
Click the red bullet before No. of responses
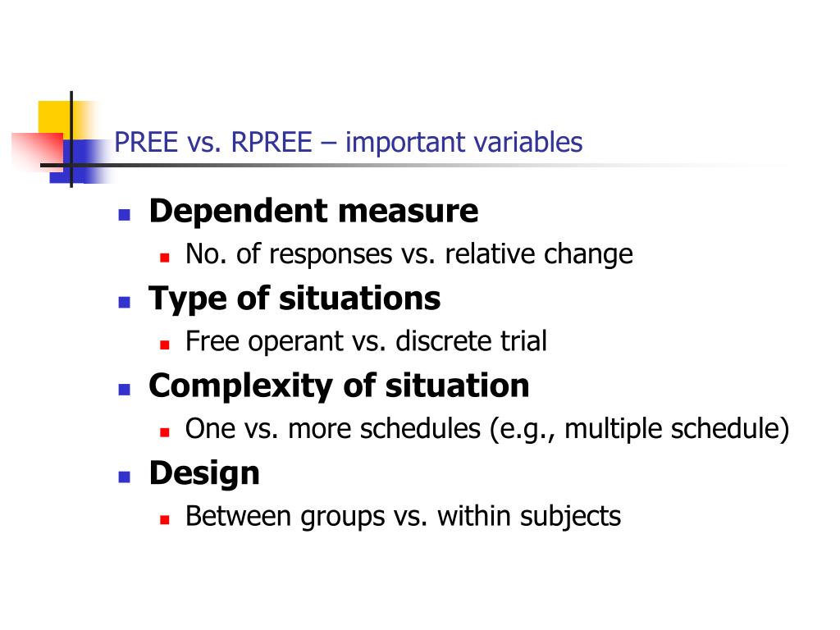(x=164, y=258)
